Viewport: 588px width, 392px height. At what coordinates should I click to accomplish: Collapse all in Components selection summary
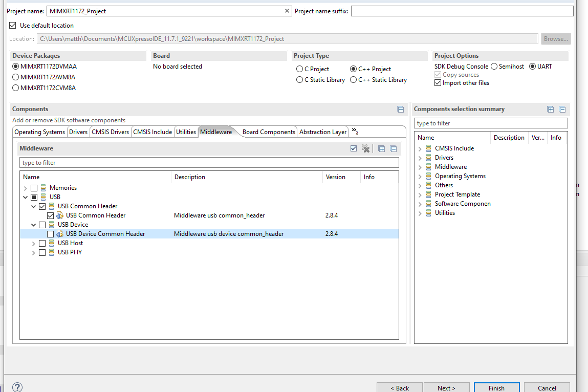(x=562, y=110)
